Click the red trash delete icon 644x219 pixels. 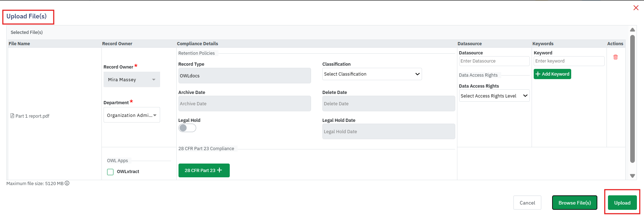point(615,57)
